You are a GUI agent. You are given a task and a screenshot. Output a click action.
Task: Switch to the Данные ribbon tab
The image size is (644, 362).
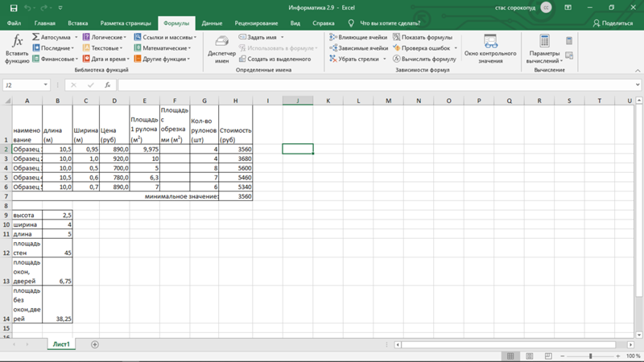[212, 23]
